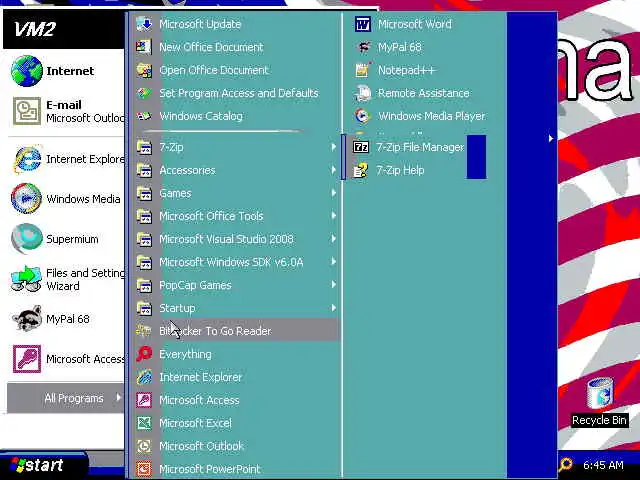
Task: Click the right-edge arrow on the blue panel
Action: (551, 138)
